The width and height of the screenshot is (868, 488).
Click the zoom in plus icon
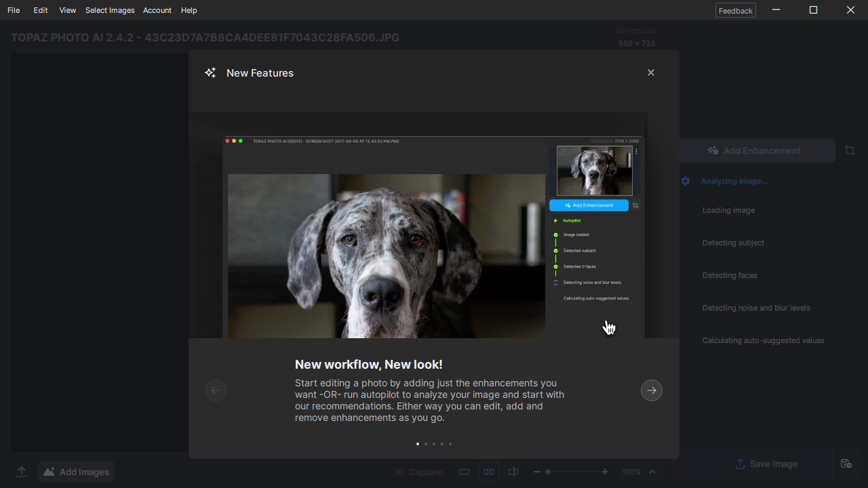tap(605, 472)
